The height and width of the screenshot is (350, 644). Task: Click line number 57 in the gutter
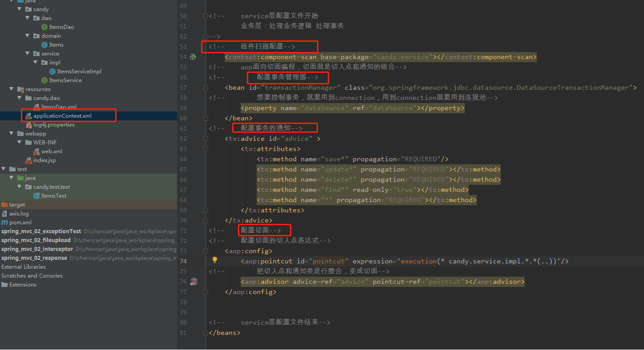pos(183,87)
